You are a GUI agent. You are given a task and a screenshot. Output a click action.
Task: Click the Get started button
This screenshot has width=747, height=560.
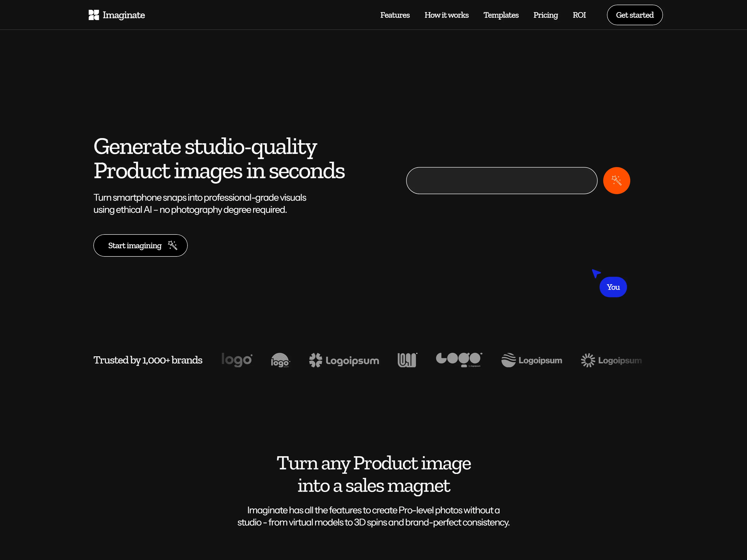[x=634, y=15]
